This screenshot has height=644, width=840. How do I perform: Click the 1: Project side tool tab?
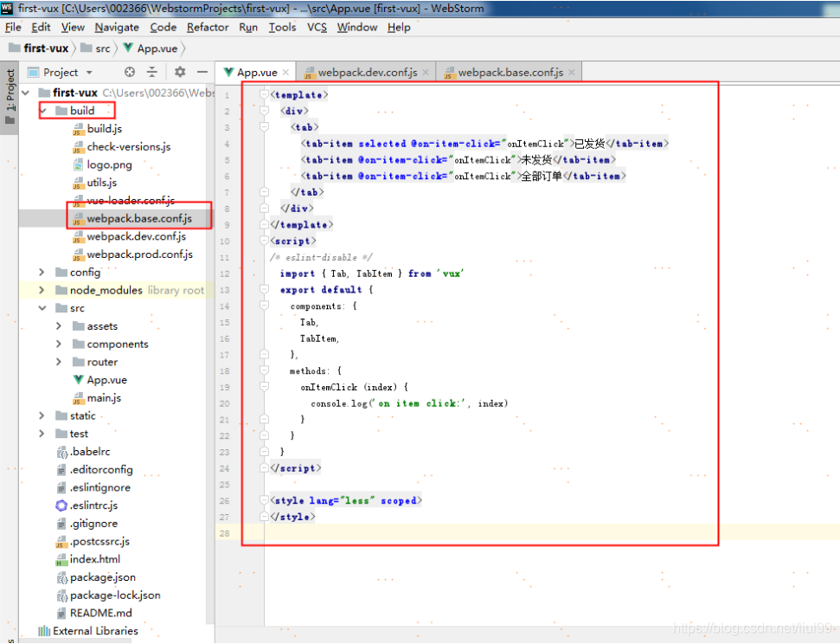click(10, 97)
